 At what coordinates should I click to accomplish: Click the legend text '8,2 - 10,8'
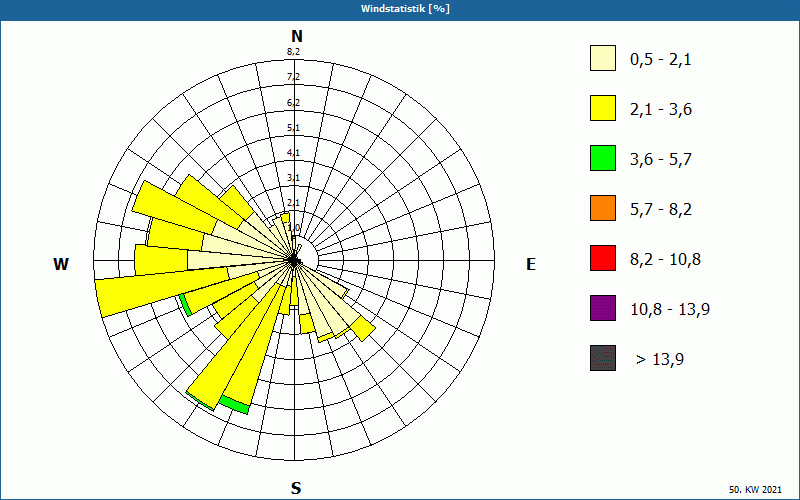click(x=665, y=260)
